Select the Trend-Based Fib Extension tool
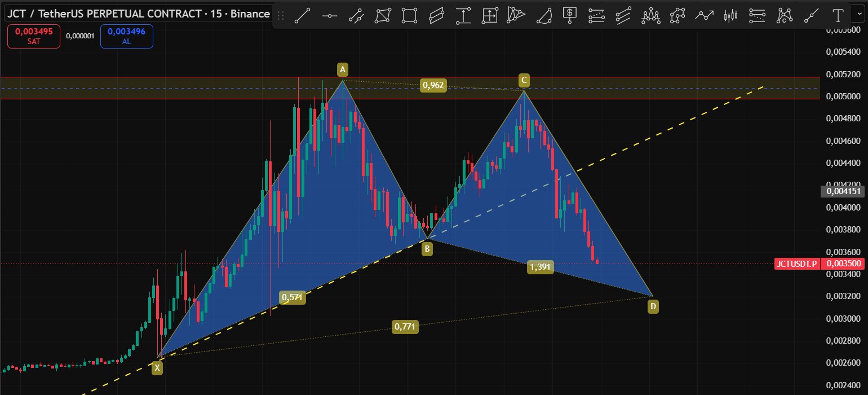Screen dimensions: 868x395 point(758,15)
